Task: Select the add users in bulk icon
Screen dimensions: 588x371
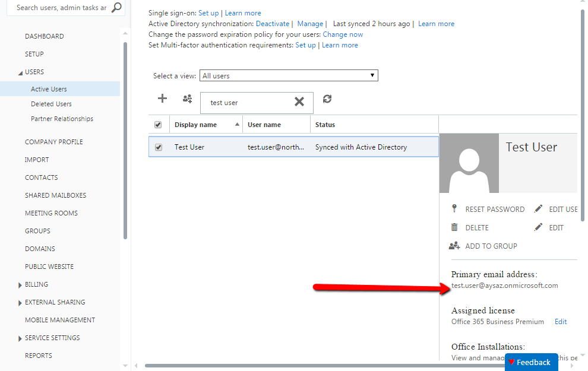Action: click(x=186, y=99)
